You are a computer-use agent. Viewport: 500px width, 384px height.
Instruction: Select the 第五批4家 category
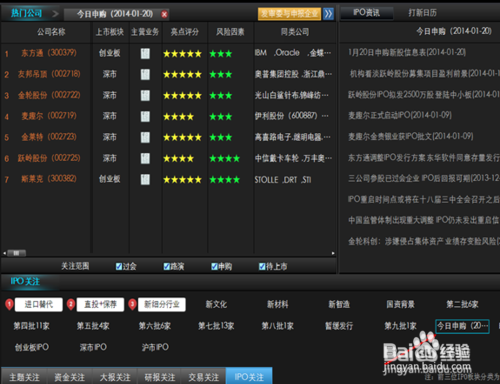[93, 326]
